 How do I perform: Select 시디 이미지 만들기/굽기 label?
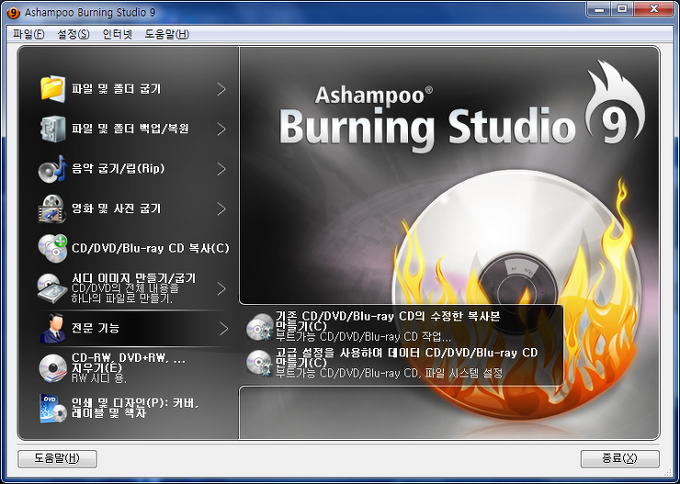point(134,278)
